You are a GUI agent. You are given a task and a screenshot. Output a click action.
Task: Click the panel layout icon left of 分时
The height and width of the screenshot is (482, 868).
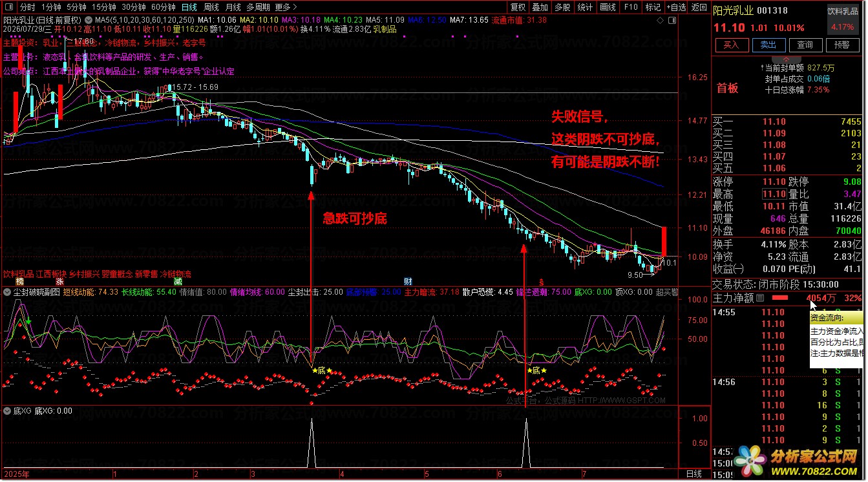8,7
